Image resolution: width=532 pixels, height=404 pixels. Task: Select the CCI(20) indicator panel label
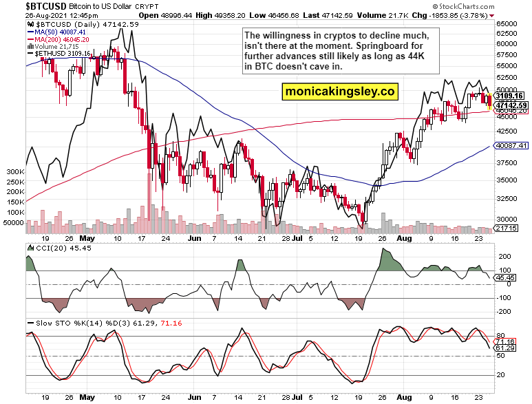tap(44, 247)
